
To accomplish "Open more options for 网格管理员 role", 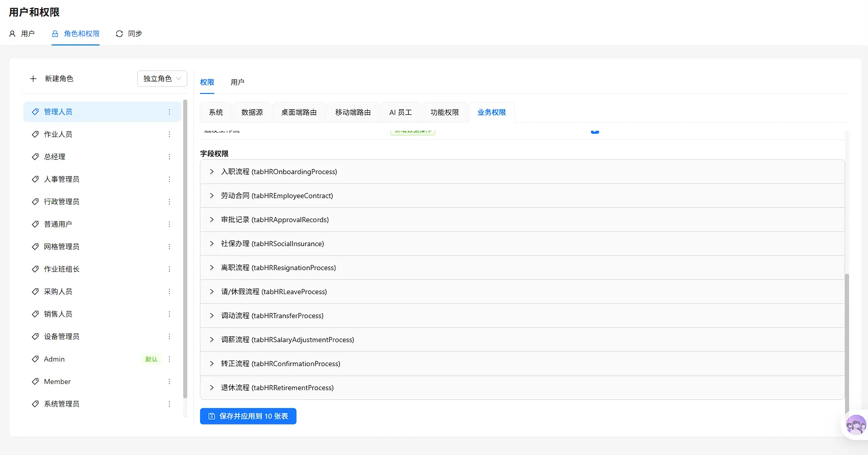I will point(169,247).
